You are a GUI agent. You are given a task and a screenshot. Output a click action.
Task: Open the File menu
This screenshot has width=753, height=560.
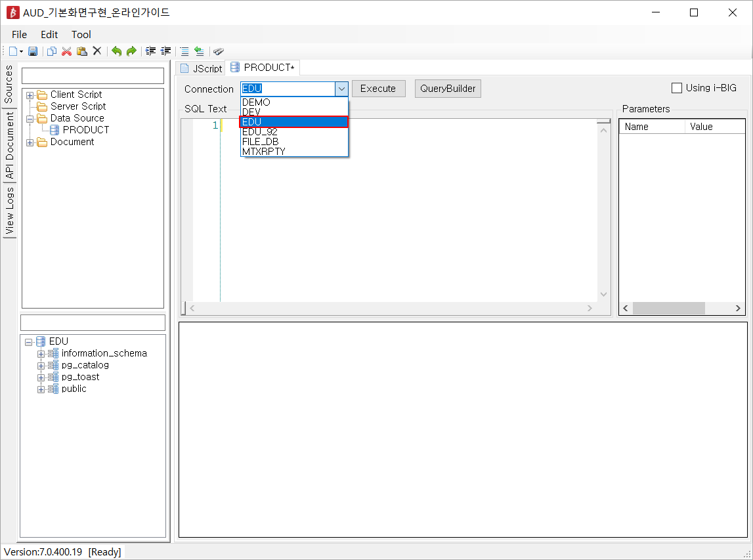(x=19, y=35)
